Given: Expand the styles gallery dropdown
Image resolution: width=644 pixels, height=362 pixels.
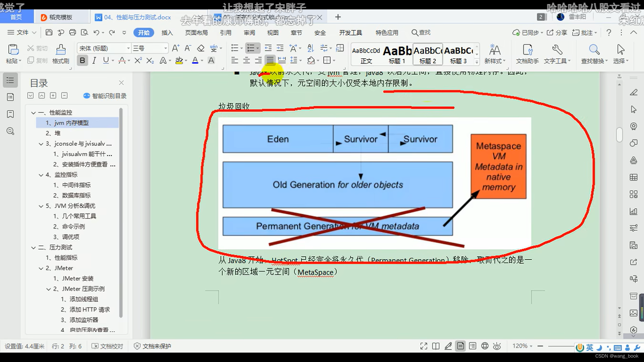Looking at the screenshot, I should coord(477,62).
